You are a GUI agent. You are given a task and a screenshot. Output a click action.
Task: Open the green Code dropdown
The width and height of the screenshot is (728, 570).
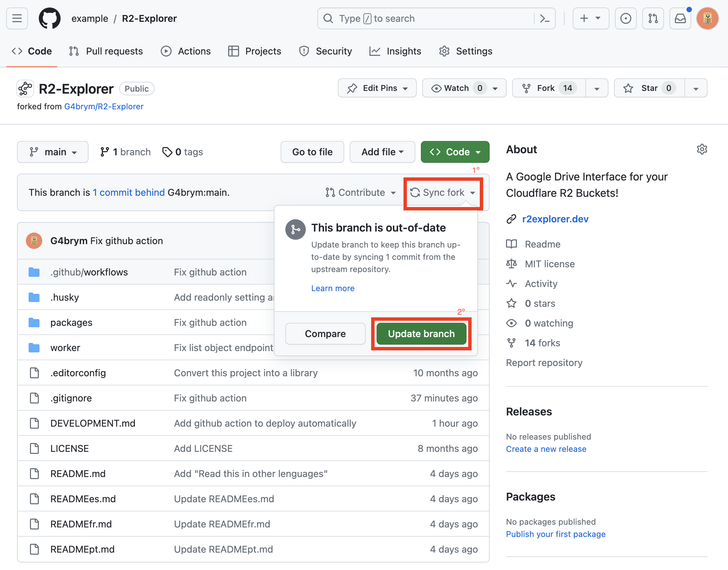point(455,152)
